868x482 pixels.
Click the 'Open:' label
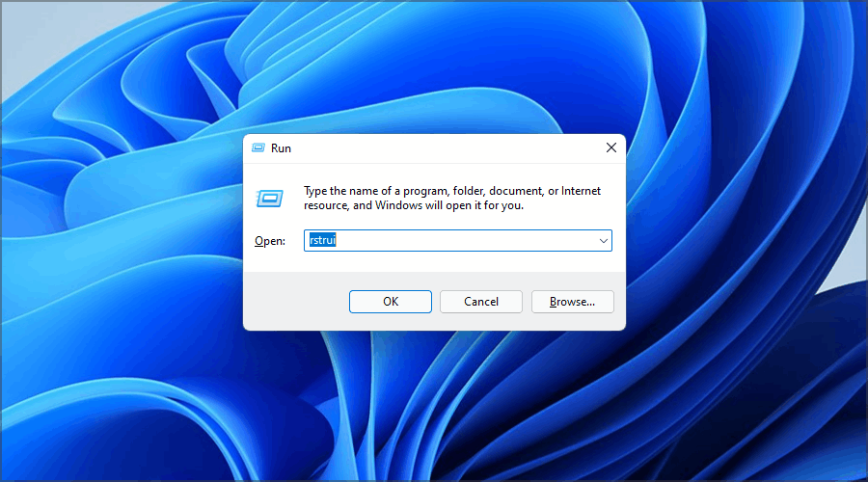[270, 241]
